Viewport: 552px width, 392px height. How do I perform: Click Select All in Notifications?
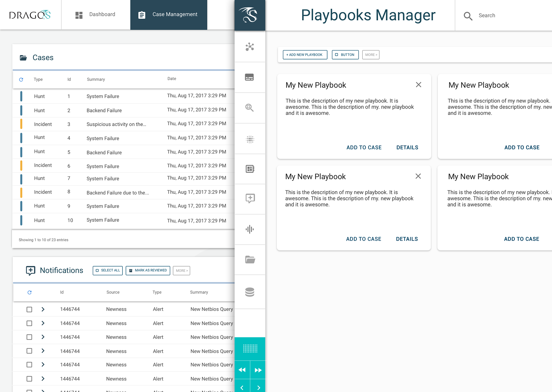[108, 271]
